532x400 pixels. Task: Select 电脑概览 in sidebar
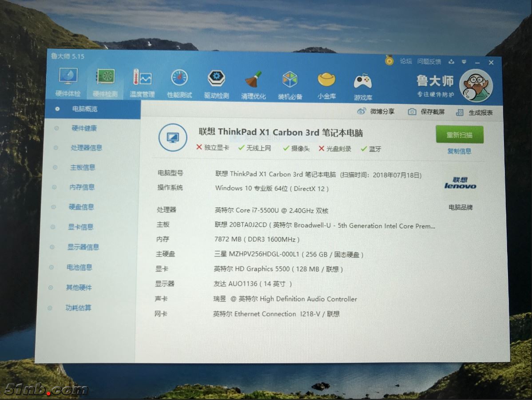pyautogui.click(x=93, y=109)
